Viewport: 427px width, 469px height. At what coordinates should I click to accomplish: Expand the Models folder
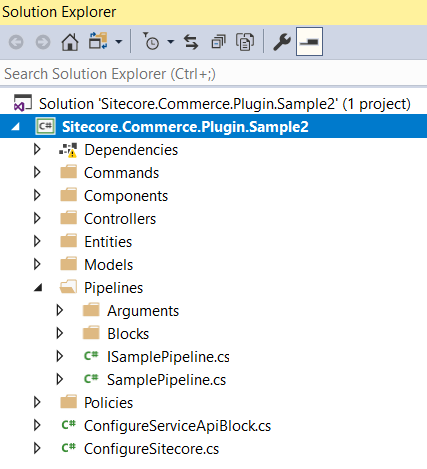tap(37, 264)
